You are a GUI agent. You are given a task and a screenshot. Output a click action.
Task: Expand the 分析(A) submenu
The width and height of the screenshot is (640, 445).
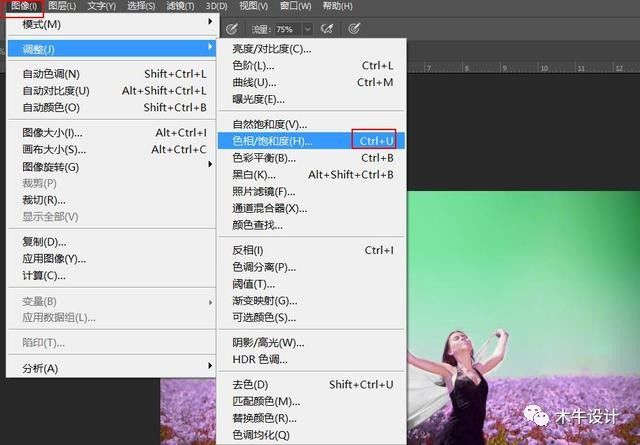tap(111, 368)
